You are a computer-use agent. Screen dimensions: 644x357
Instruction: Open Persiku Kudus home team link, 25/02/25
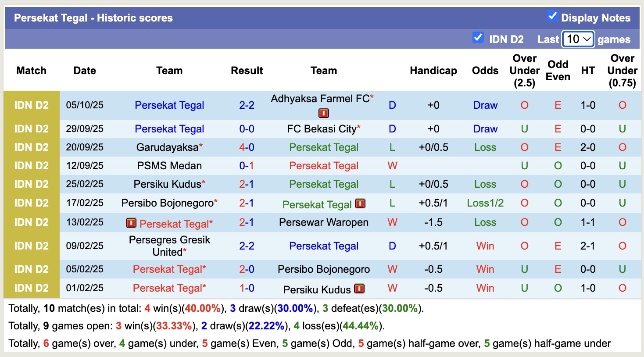(x=167, y=184)
